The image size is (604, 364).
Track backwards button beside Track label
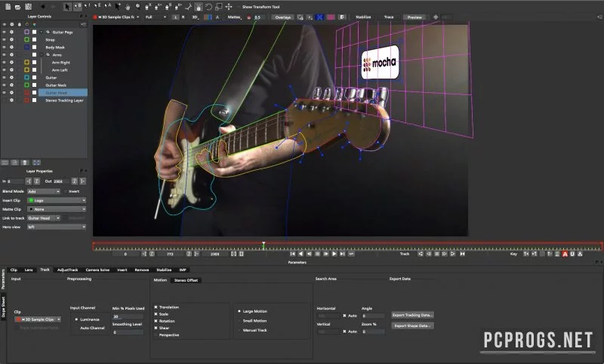click(x=421, y=254)
